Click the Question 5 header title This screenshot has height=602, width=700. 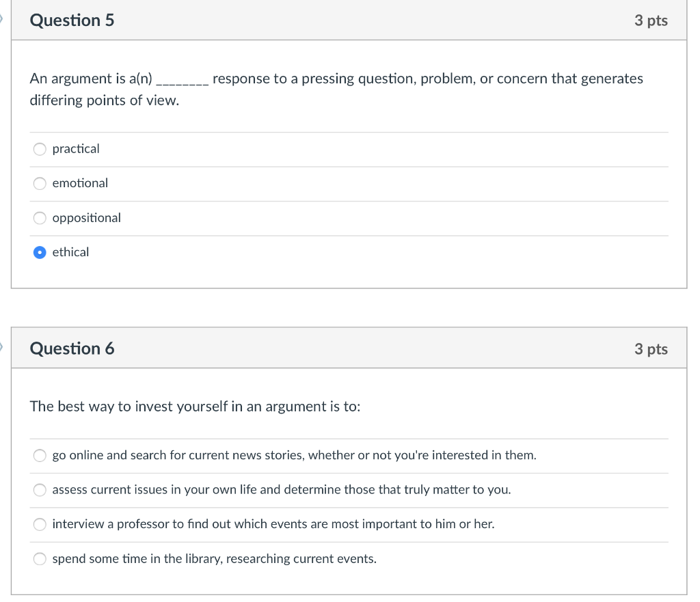coord(72,20)
